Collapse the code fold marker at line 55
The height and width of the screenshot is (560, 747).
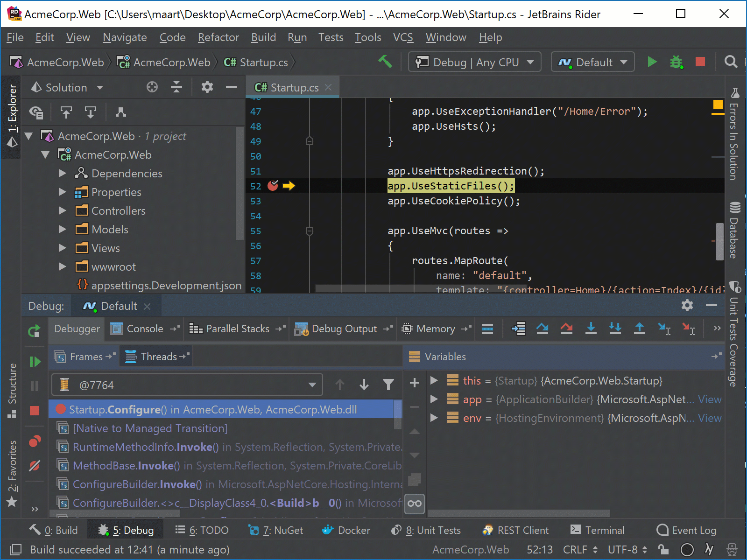[309, 231]
